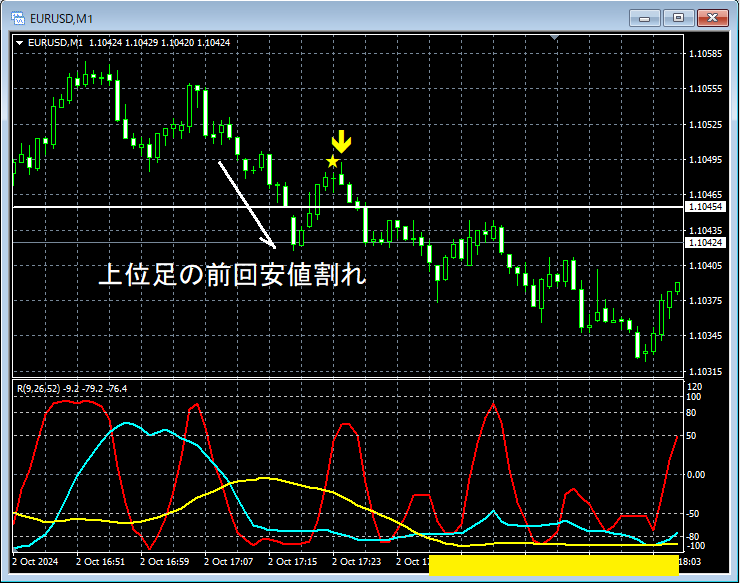Select the 上位足の前回安値割れ text label
Image resolution: width=741 pixels, height=583 pixels.
(232, 274)
